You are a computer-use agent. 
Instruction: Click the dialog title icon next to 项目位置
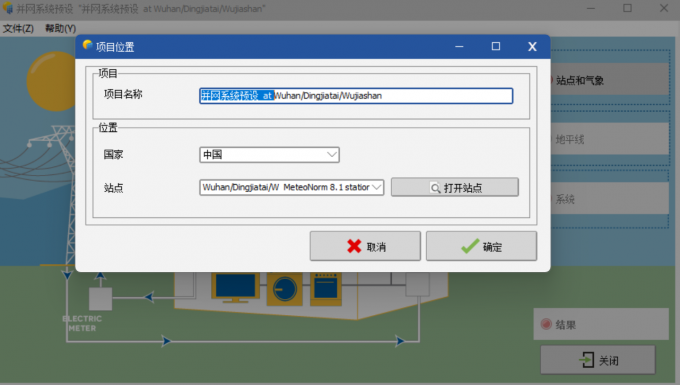click(x=87, y=45)
